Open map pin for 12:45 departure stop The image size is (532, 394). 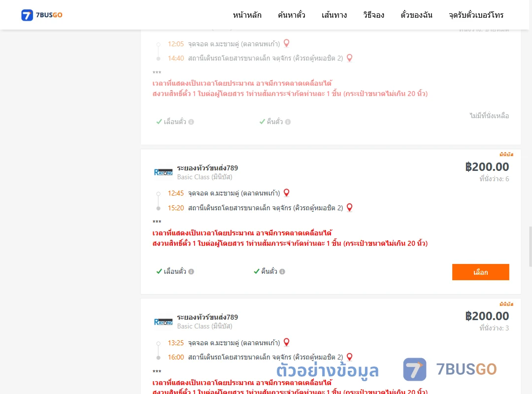coord(286,193)
